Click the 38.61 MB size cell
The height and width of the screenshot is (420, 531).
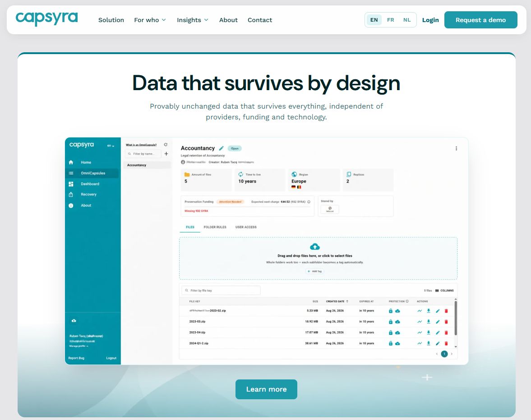[x=311, y=343]
